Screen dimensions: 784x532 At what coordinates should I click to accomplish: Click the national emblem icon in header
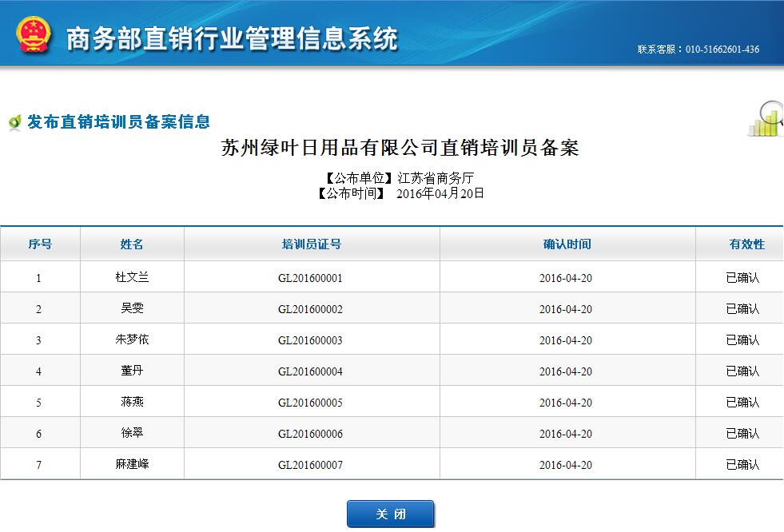pyautogui.click(x=34, y=35)
